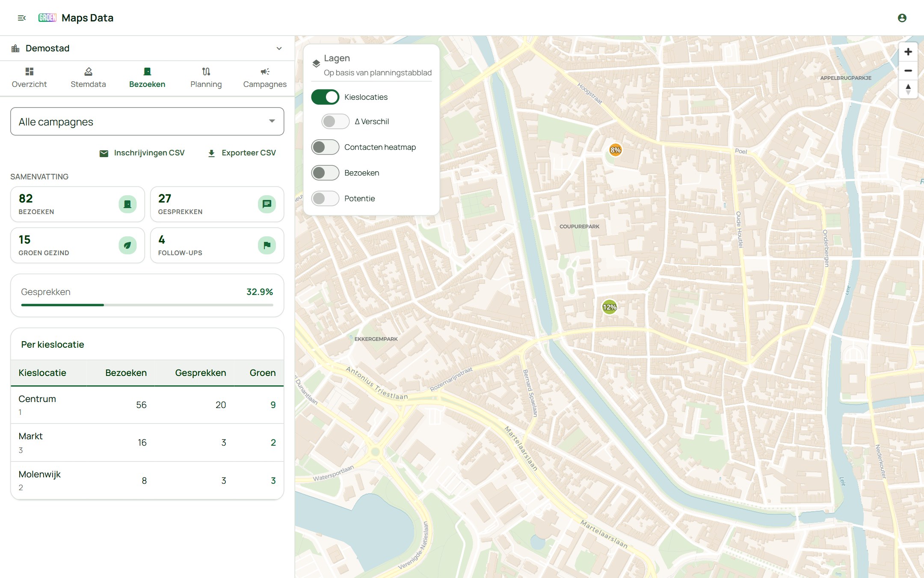This screenshot has width=924, height=578.
Task: Reset map bearing with compass icon
Action: [908, 89]
